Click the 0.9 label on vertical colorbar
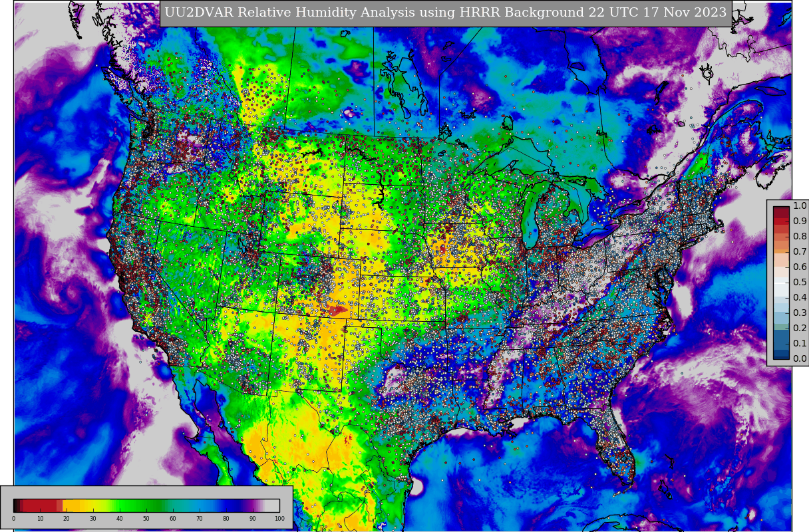This screenshot has height=532, width=809. [800, 221]
